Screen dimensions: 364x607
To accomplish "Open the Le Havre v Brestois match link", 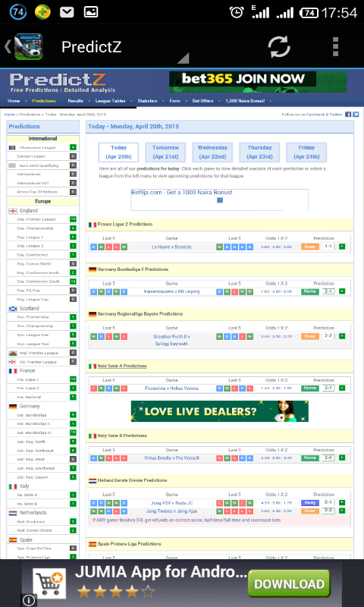I will (x=171, y=247).
